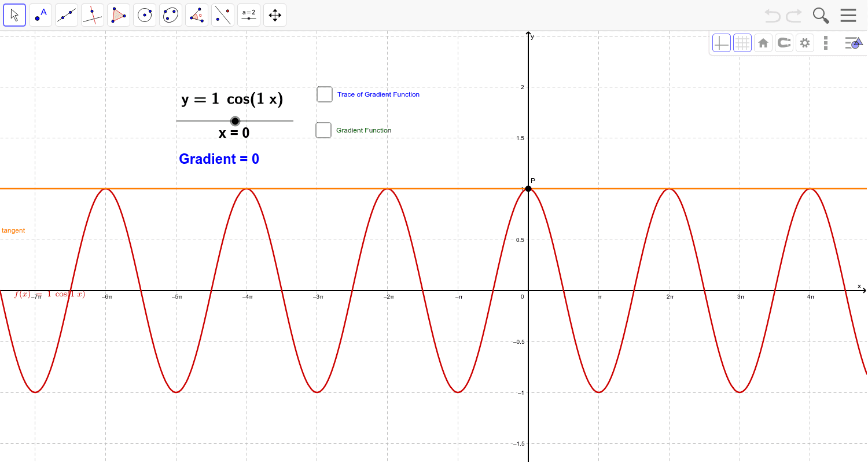Open graphics view settings gear
868x463 pixels.
pyautogui.click(x=804, y=42)
